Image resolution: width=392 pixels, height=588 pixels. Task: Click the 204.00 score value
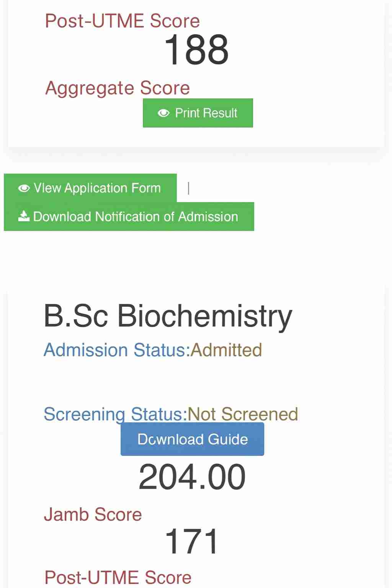pyautogui.click(x=192, y=477)
